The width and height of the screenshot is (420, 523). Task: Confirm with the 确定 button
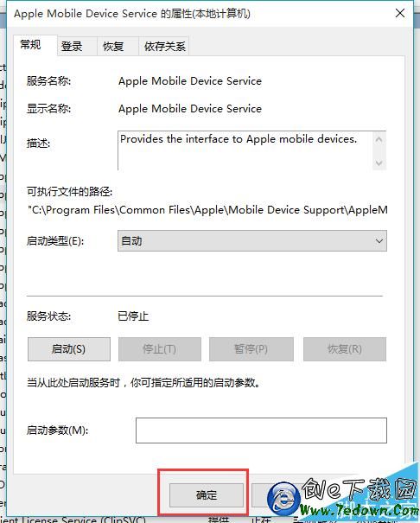point(207,495)
